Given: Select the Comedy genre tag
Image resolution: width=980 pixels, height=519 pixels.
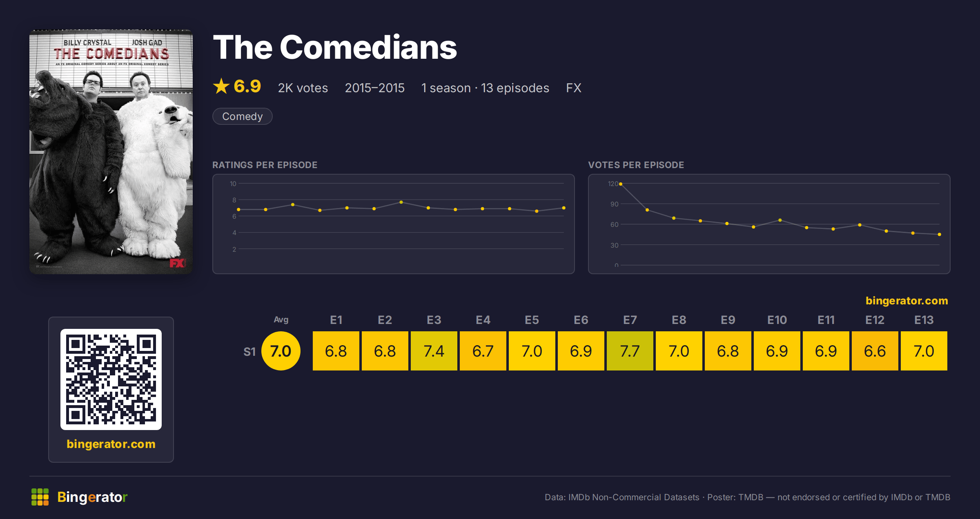Looking at the screenshot, I should pyautogui.click(x=243, y=116).
